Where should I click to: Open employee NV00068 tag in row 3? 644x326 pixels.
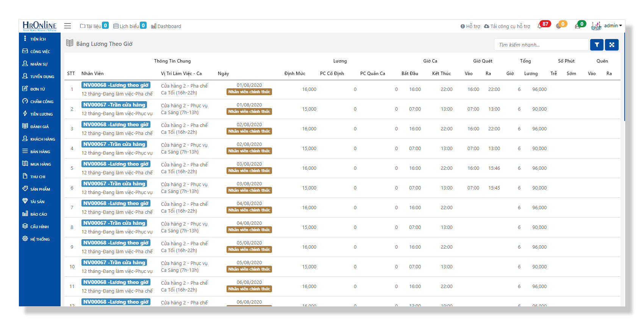[116, 124]
